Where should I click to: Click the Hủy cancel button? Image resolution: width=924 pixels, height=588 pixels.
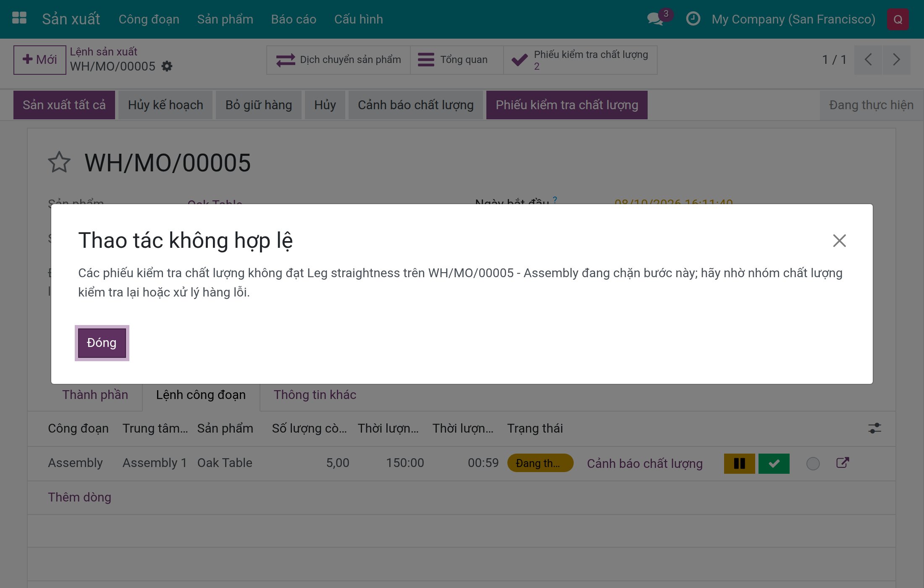(325, 105)
